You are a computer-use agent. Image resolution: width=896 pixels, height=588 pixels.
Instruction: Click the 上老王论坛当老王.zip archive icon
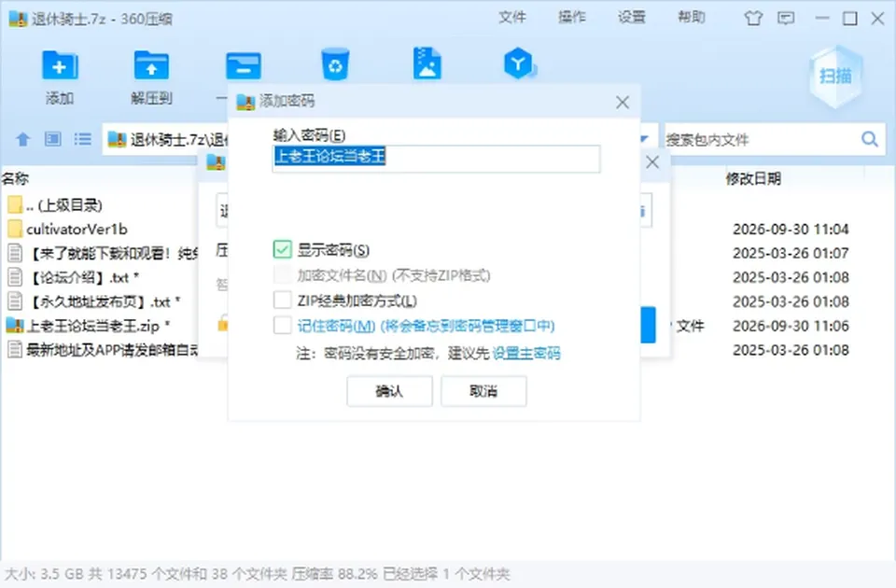[15, 326]
